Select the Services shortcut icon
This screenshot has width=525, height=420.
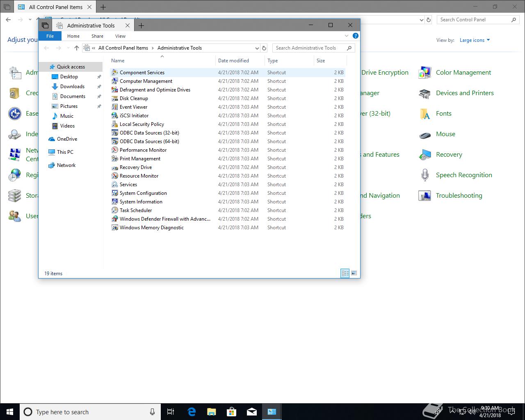pos(115,185)
